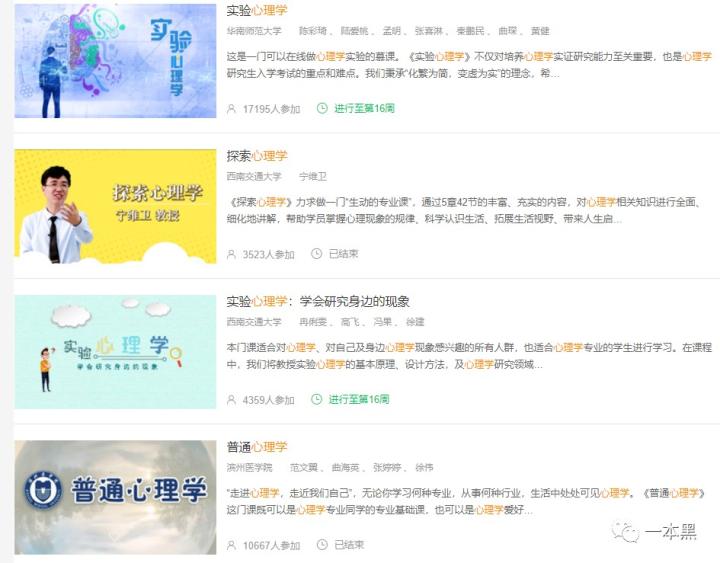Open the 普通心理学 course thumbnail image
This screenshot has width=720, height=563.
click(x=115, y=497)
